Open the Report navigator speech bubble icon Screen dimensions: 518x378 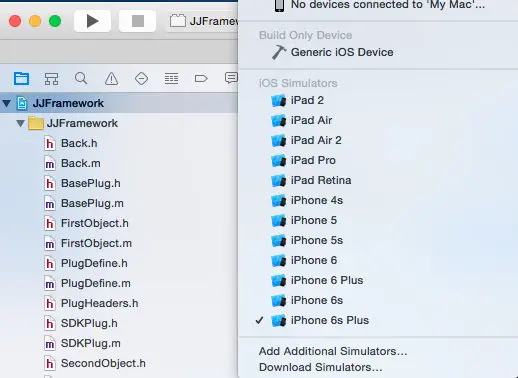coord(231,78)
